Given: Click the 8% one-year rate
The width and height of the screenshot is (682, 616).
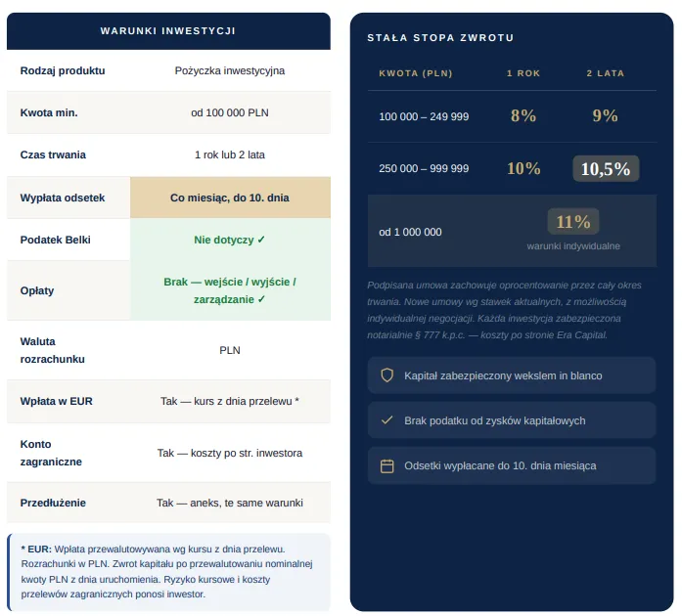Looking at the screenshot, I should tap(523, 116).
